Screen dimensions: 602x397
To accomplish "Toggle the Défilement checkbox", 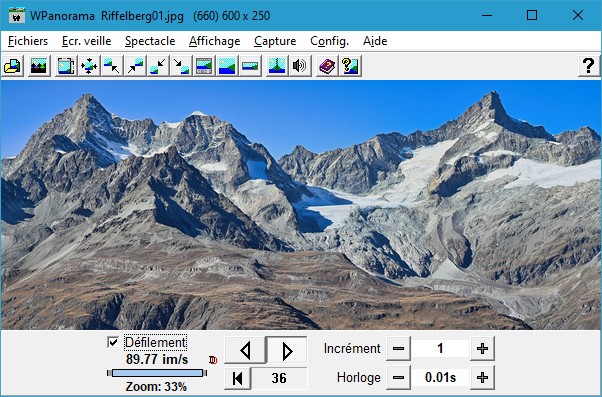I will (x=113, y=342).
